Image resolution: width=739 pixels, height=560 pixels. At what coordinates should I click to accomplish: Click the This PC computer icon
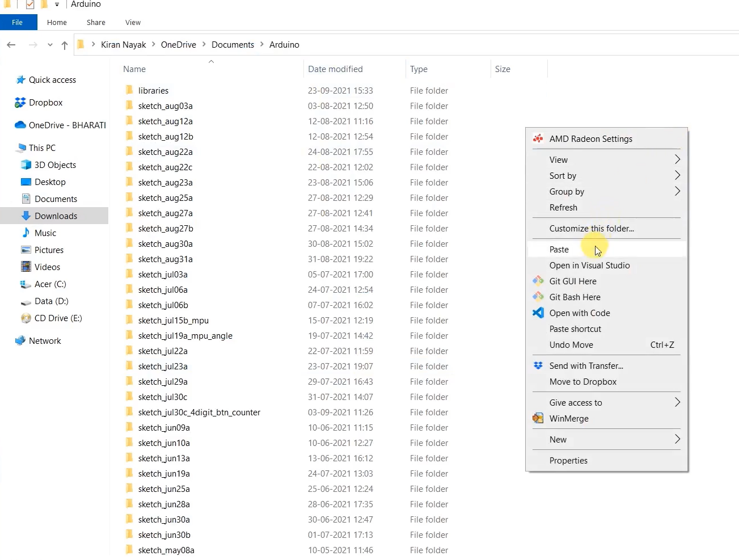[x=22, y=148]
